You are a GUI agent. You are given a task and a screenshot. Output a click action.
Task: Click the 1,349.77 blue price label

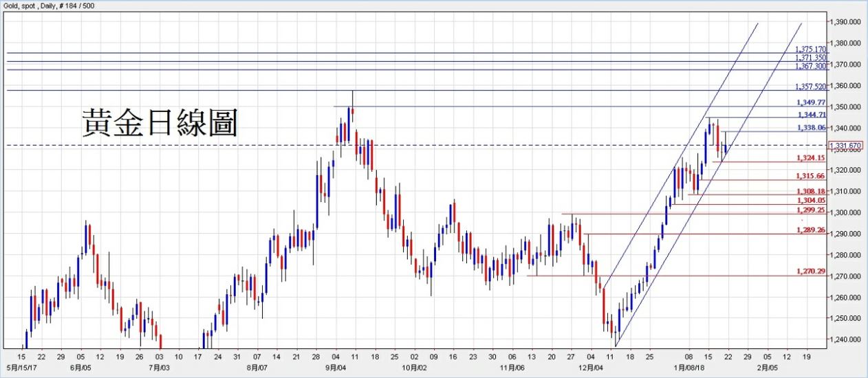[811, 102]
